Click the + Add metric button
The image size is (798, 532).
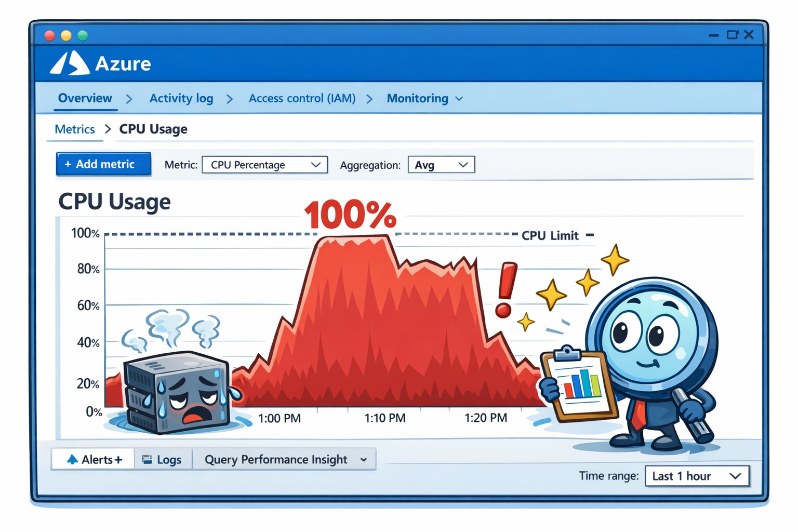(x=103, y=164)
